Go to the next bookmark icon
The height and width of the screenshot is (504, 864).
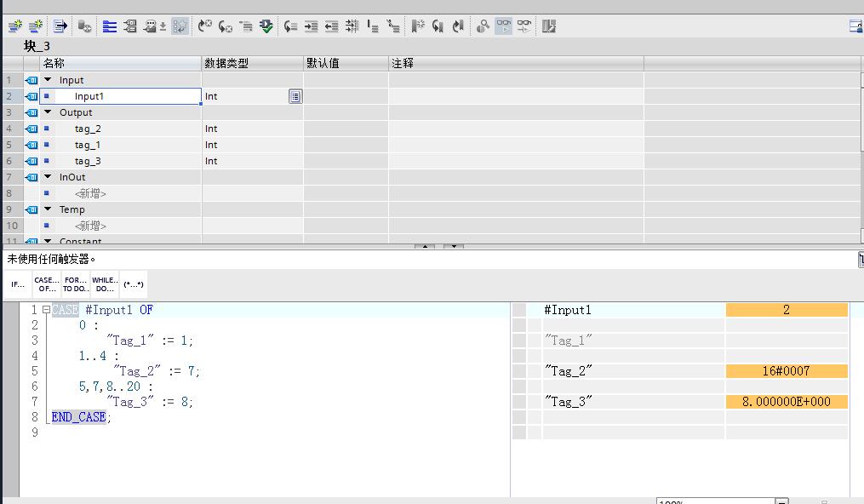pyautogui.click(x=458, y=26)
